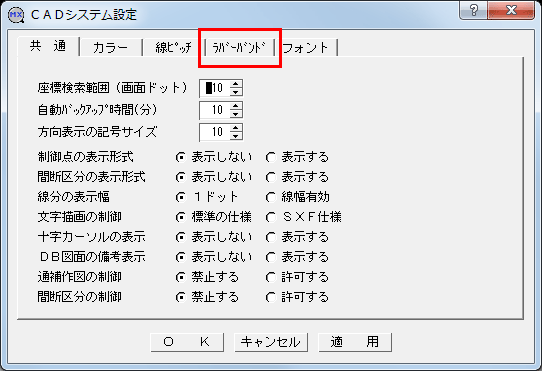
Task: Click the 方向表示の記号サイズ value field
Action: coord(214,132)
